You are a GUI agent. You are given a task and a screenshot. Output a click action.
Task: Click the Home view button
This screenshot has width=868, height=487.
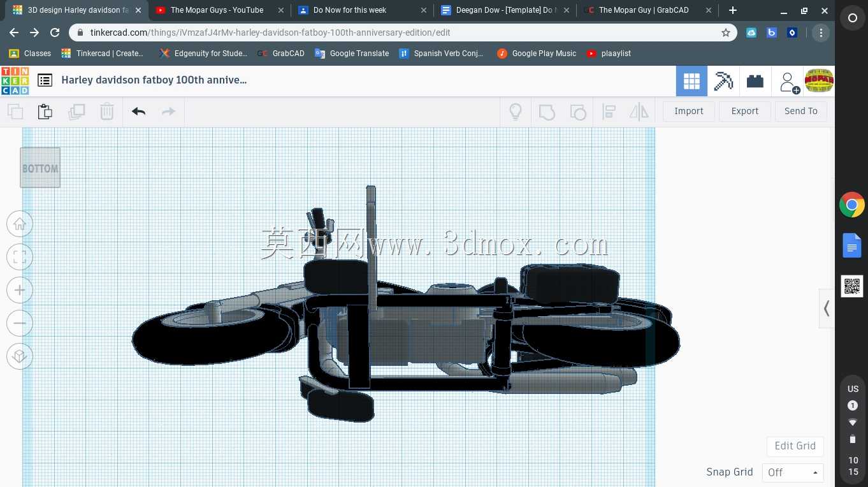20,224
